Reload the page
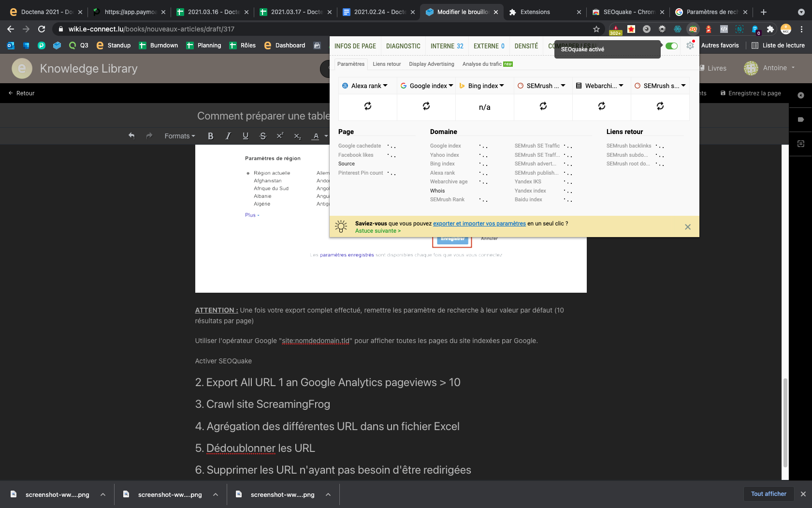Image resolution: width=812 pixels, height=508 pixels. (x=42, y=29)
